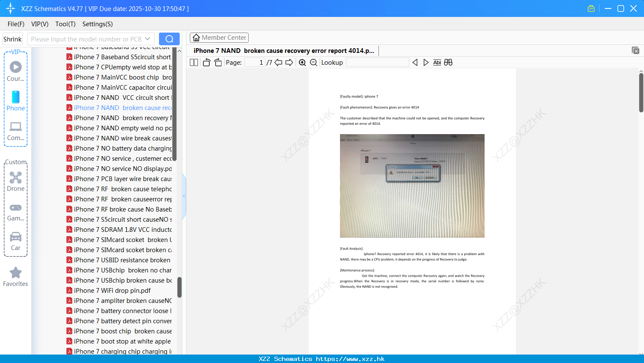Screen dimensions: 644x363
Task: Open iPhone 7 SDRAM 1.8V VCC inductor file
Action: point(119,230)
